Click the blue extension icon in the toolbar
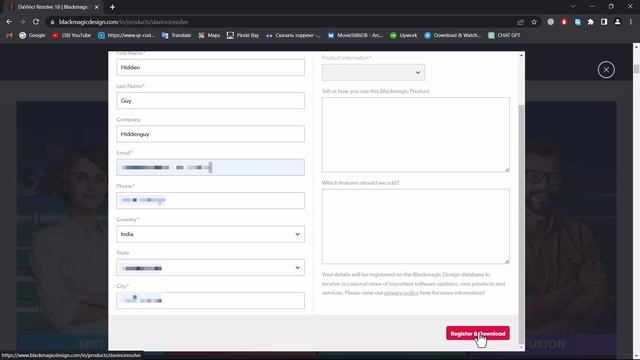 (x=578, y=22)
